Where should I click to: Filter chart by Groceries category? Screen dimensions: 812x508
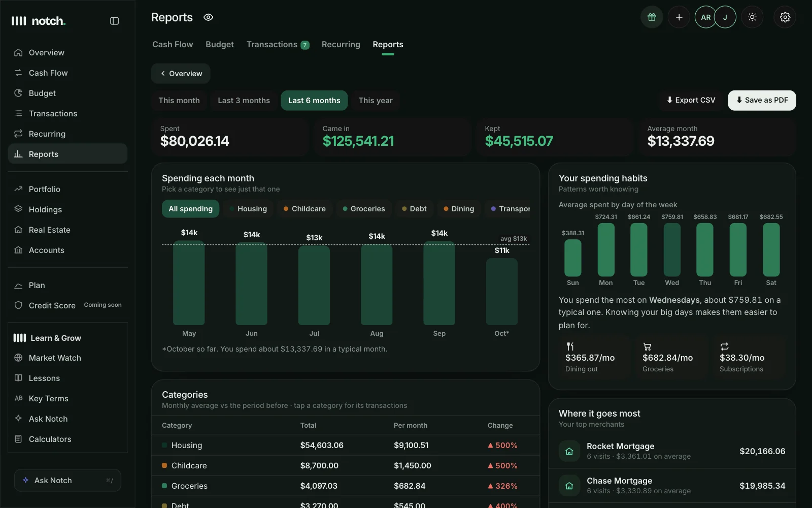click(x=364, y=209)
